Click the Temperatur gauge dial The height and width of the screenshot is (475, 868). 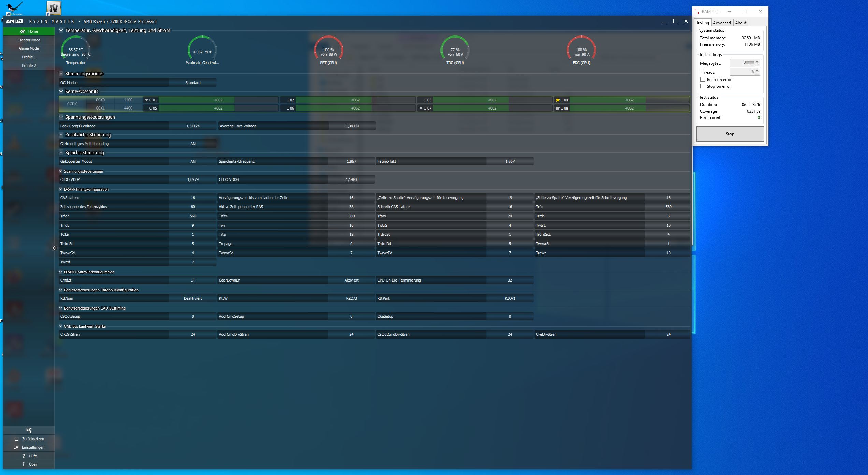[x=75, y=48]
